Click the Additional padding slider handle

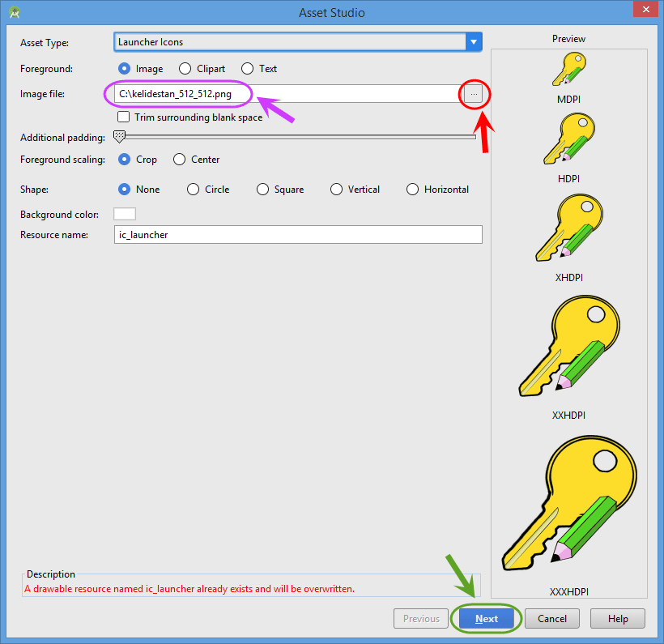119,136
